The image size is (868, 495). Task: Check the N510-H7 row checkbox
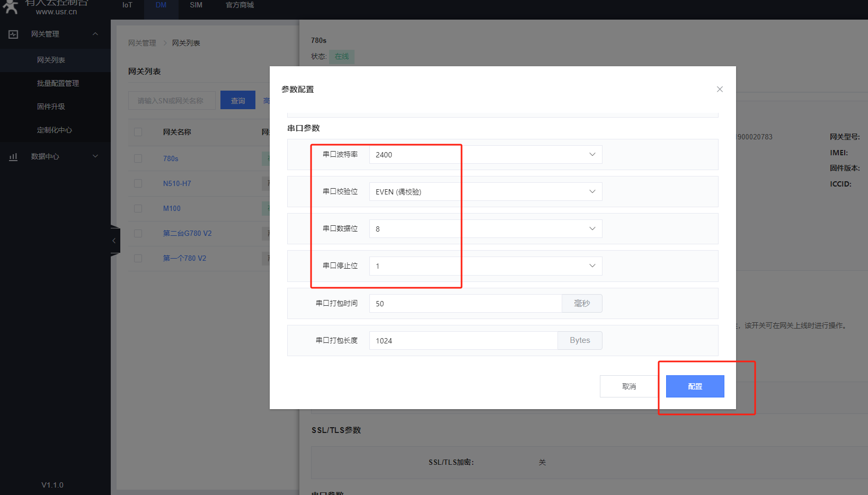tap(138, 183)
